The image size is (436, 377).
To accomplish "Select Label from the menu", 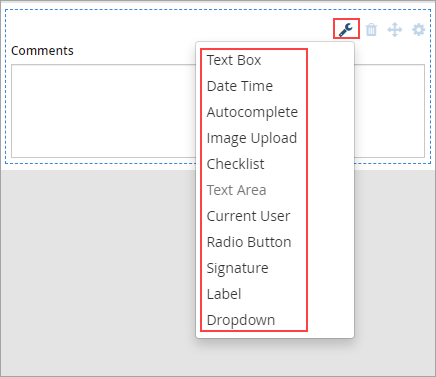I will pos(224,294).
